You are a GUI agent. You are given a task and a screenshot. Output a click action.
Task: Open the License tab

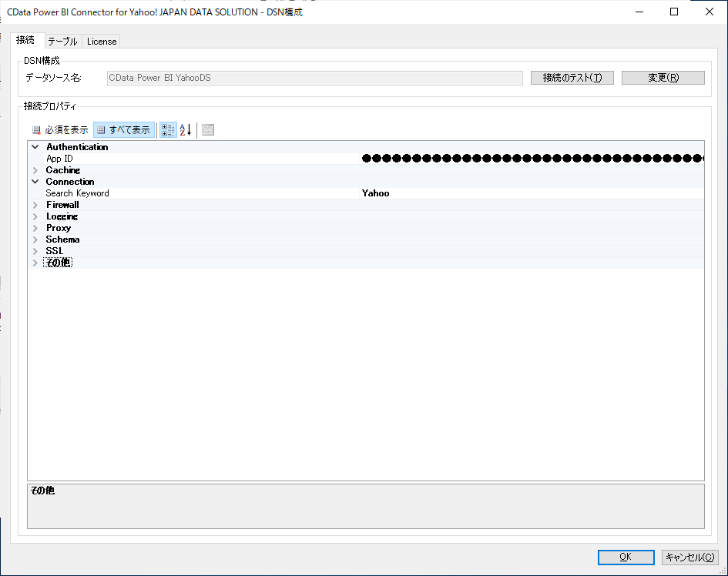point(101,42)
